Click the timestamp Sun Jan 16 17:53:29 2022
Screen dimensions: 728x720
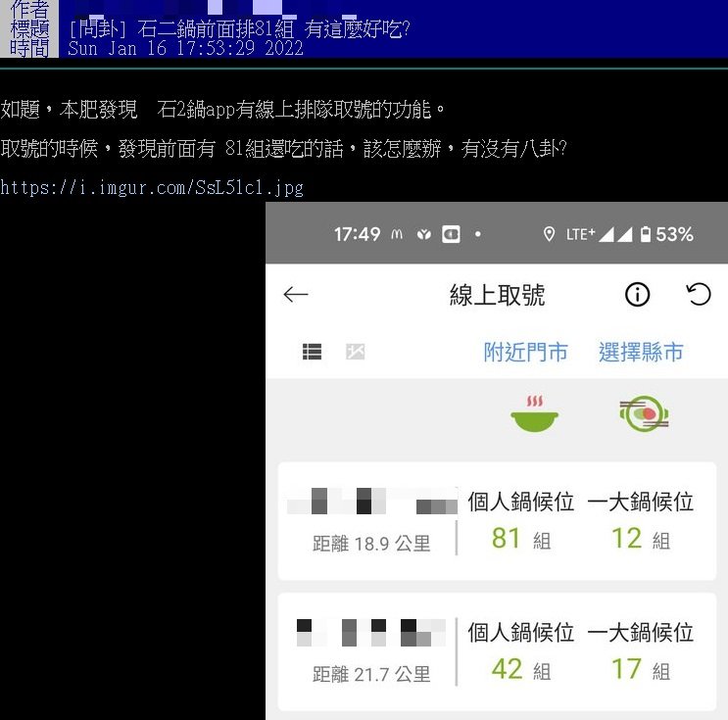(185, 48)
